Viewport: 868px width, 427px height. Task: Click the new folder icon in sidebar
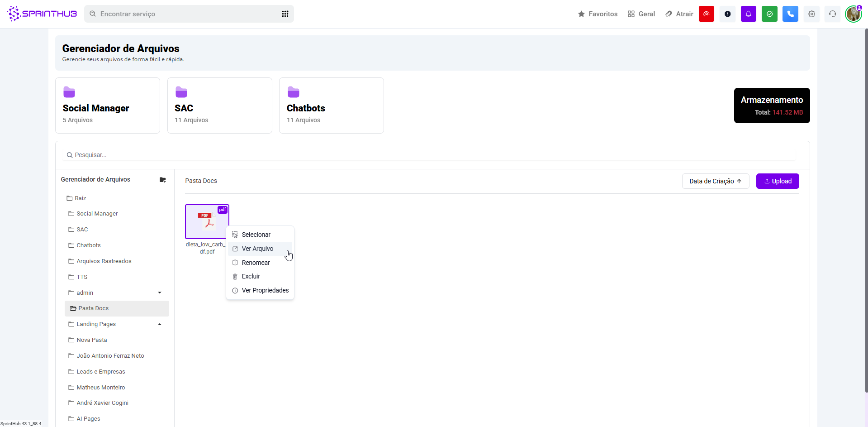163,180
